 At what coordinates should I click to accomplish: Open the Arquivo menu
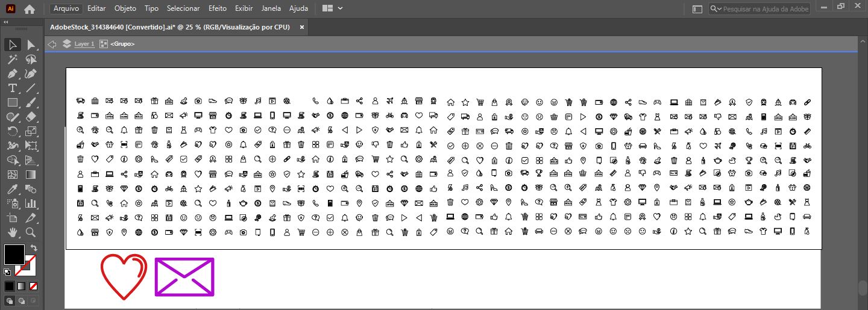[x=65, y=8]
